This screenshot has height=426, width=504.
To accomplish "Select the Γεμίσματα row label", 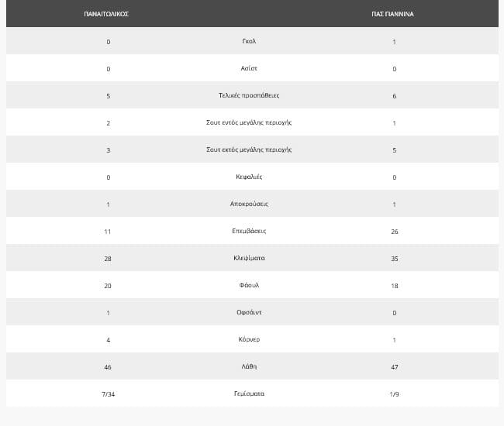I will coord(249,393).
